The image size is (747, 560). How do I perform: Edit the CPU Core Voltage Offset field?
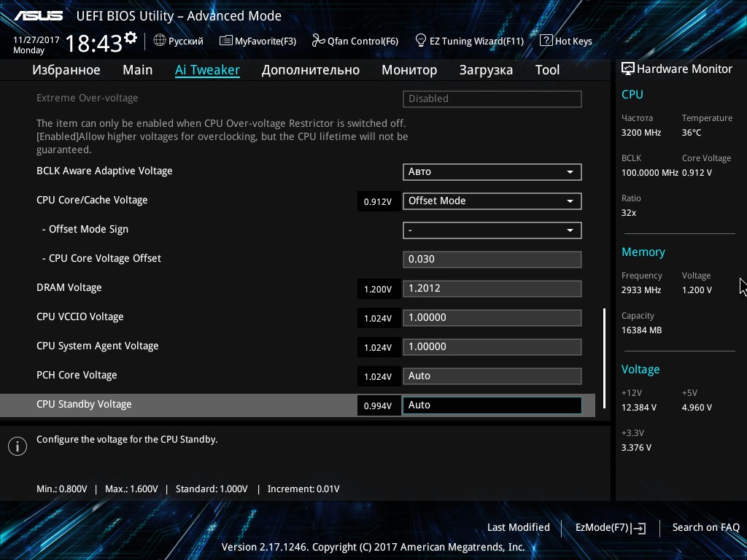tap(492, 260)
